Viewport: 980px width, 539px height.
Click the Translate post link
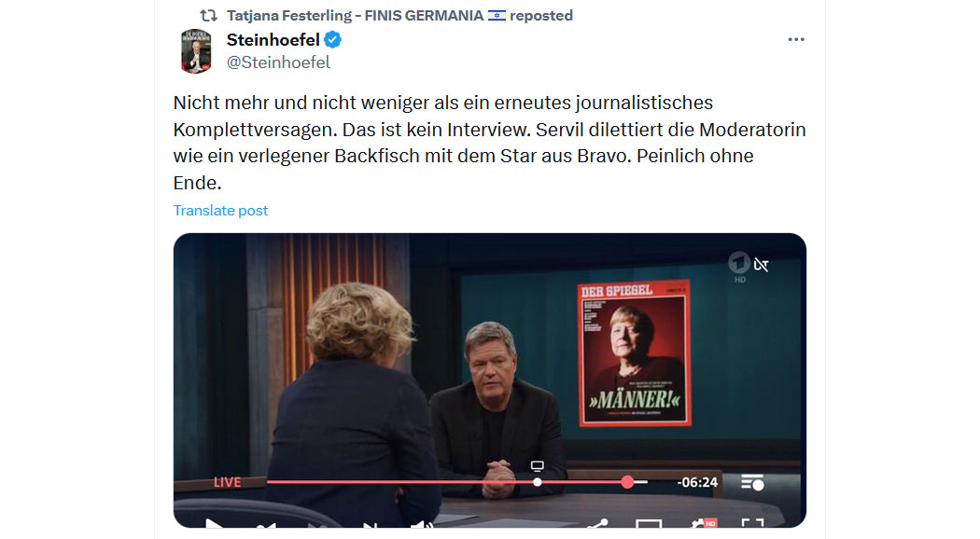pos(220,211)
